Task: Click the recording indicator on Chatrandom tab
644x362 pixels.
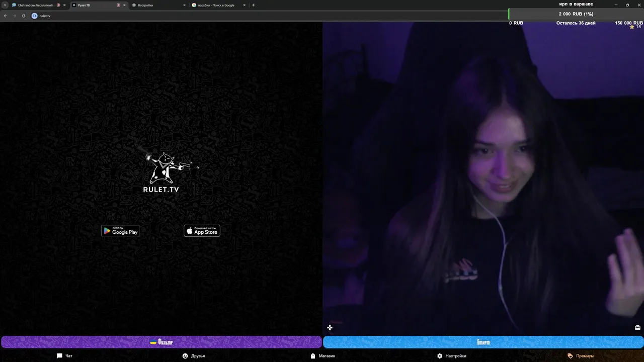Action: pos(58,5)
